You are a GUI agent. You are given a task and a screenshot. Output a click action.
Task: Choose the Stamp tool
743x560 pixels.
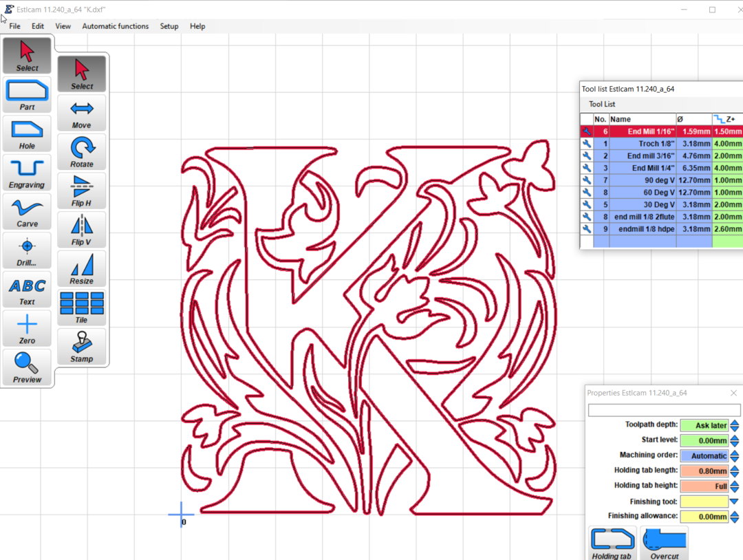point(82,346)
